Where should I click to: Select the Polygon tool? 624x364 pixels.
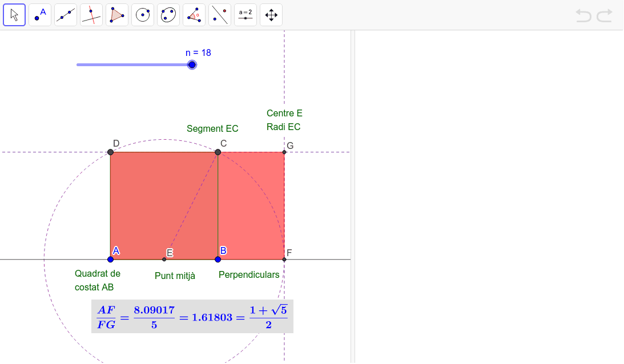[x=117, y=15]
